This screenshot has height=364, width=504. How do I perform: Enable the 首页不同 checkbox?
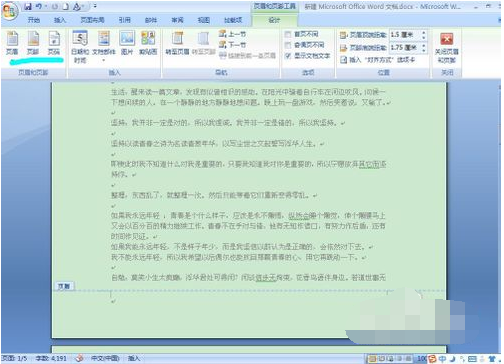(288, 34)
